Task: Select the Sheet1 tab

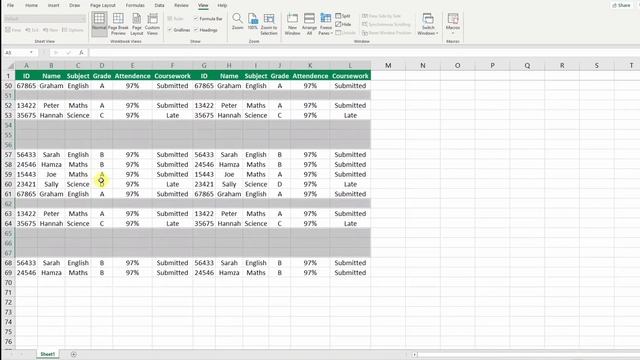Action: [47, 354]
